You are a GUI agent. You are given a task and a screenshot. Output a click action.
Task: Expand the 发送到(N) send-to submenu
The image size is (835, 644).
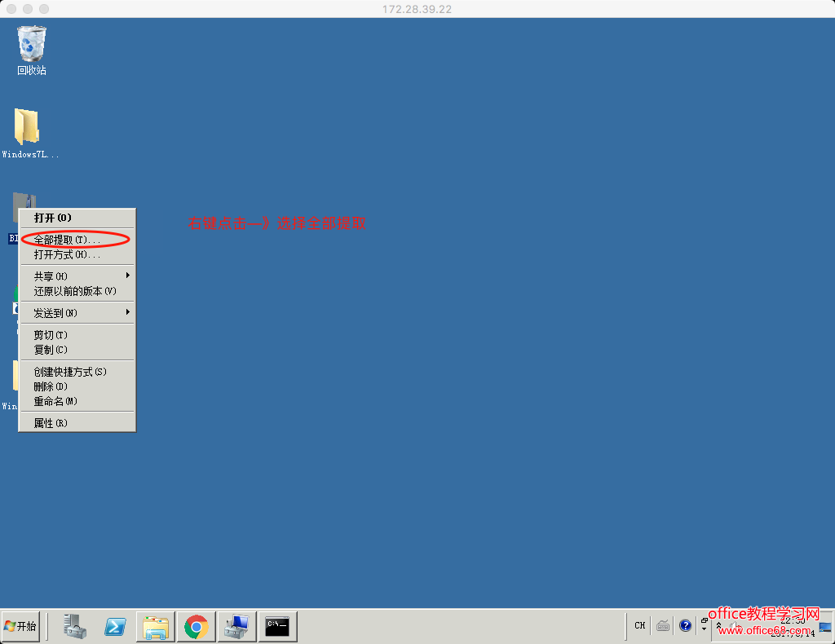(x=77, y=313)
